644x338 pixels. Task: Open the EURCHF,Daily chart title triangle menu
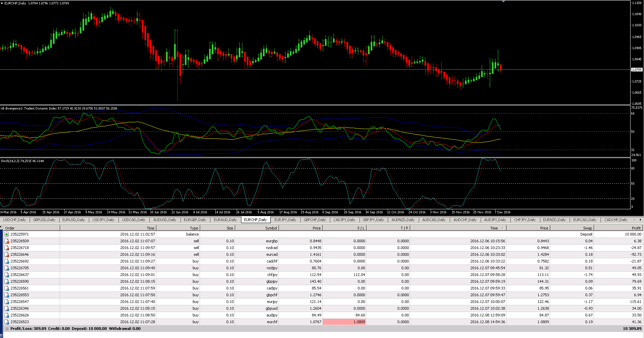2,3
